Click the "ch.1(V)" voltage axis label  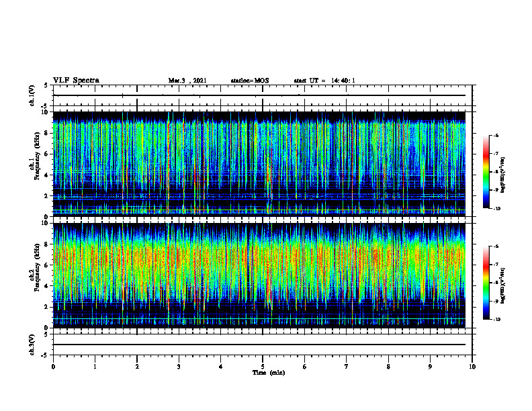[x=32, y=95]
